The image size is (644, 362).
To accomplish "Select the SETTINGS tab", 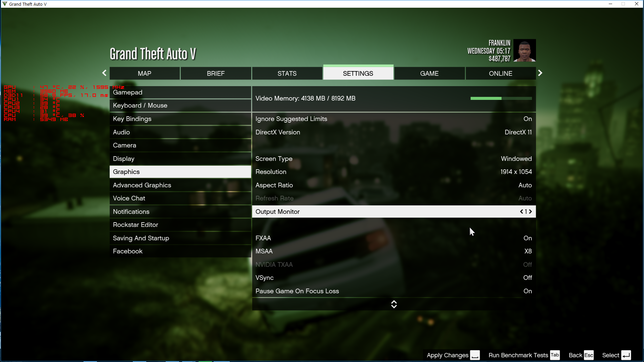I will [x=358, y=73].
